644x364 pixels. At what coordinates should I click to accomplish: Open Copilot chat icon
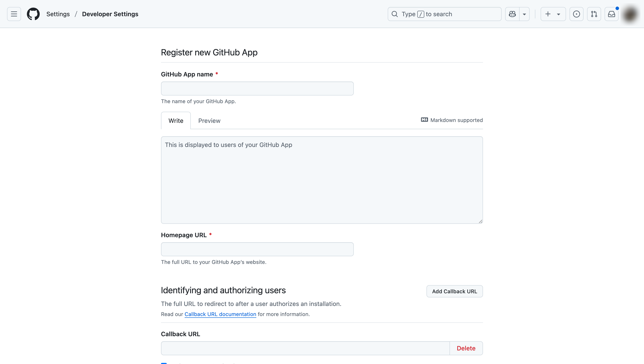(512, 14)
